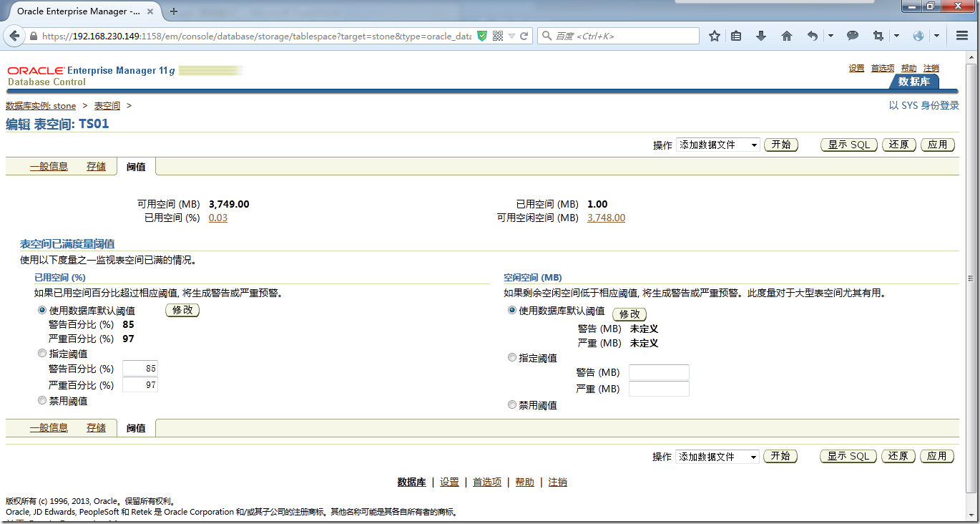This screenshot has height=524, width=980.
Task: Open the 0.03 used space percent link
Action: (x=218, y=218)
